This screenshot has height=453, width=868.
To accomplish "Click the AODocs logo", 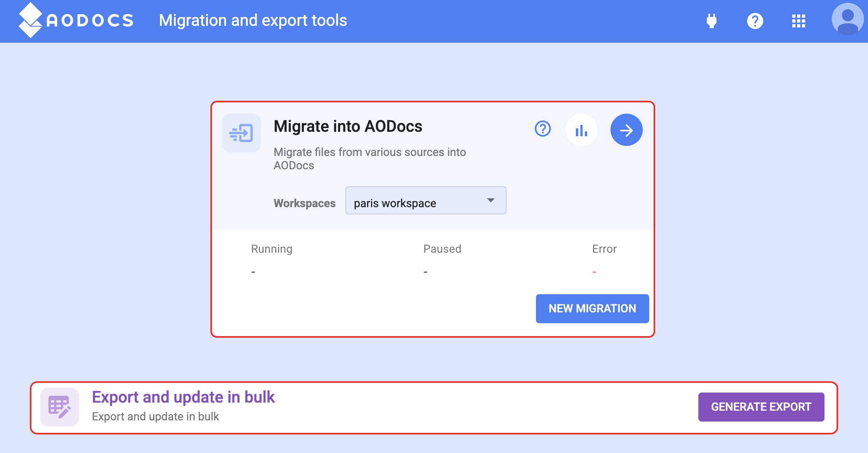I will point(76,20).
